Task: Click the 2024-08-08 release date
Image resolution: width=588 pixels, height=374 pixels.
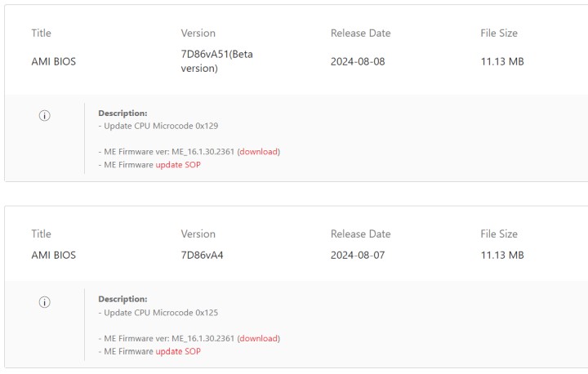Action: pyautogui.click(x=357, y=61)
